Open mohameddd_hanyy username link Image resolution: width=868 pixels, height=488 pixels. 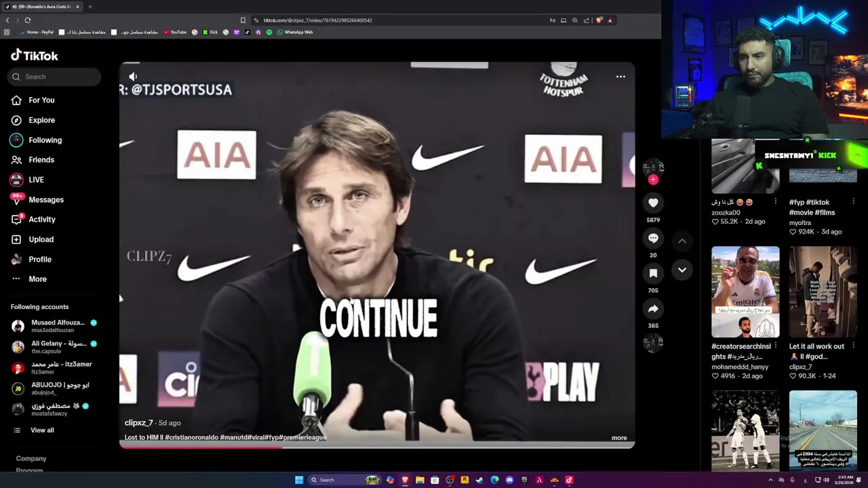pos(740,367)
